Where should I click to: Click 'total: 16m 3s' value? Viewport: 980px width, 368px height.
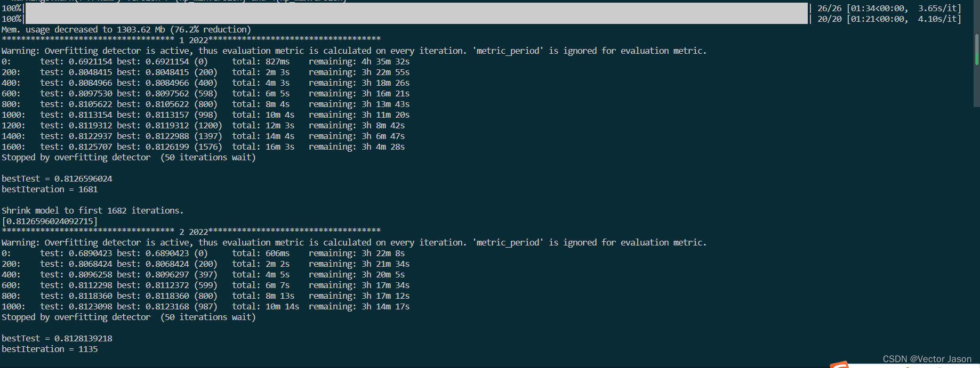(x=263, y=146)
